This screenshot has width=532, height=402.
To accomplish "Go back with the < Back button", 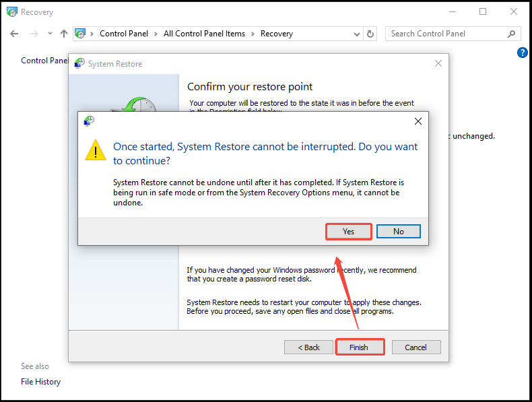I will [x=308, y=347].
